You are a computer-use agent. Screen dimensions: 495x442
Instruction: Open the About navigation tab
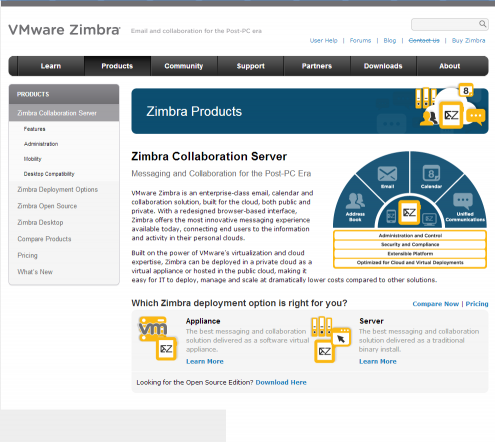tap(449, 66)
